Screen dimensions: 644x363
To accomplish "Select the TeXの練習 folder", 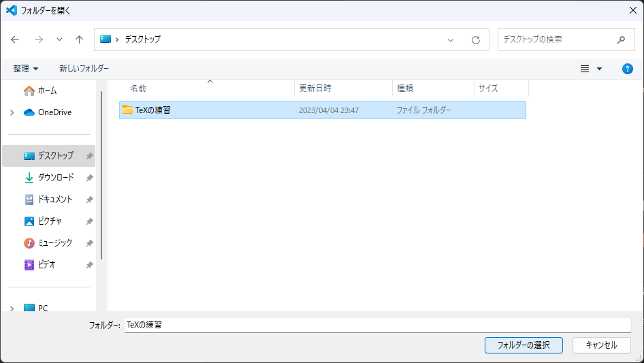I will pyautogui.click(x=152, y=110).
